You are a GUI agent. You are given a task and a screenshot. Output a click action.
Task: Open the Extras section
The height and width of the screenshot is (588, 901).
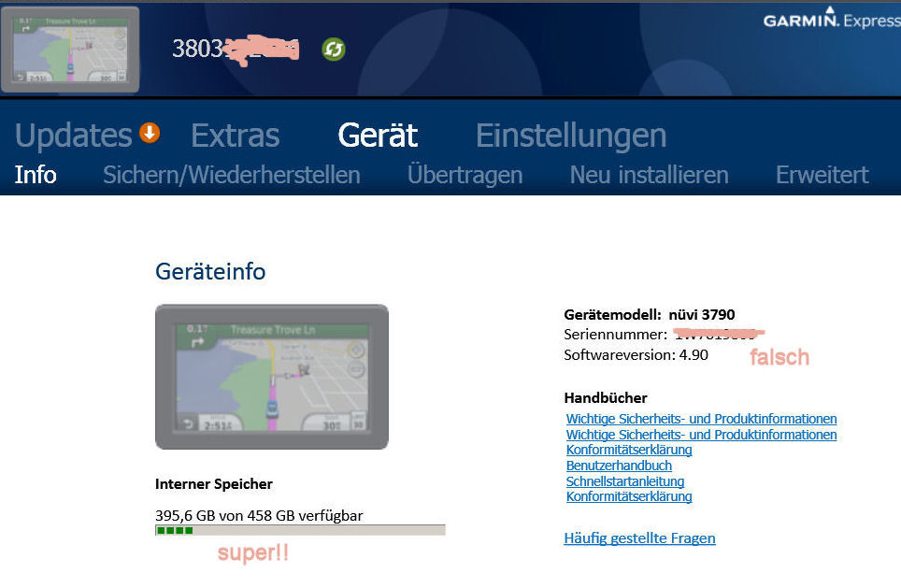[x=235, y=136]
